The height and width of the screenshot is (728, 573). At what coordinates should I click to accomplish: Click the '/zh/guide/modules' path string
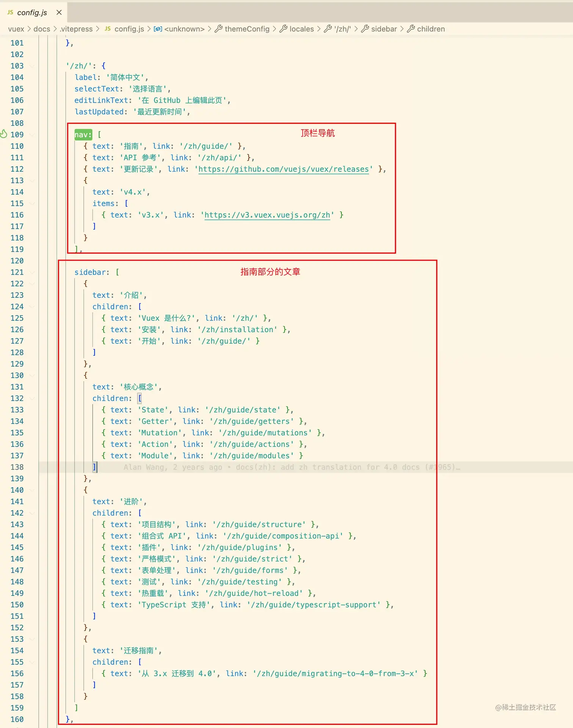point(252,456)
